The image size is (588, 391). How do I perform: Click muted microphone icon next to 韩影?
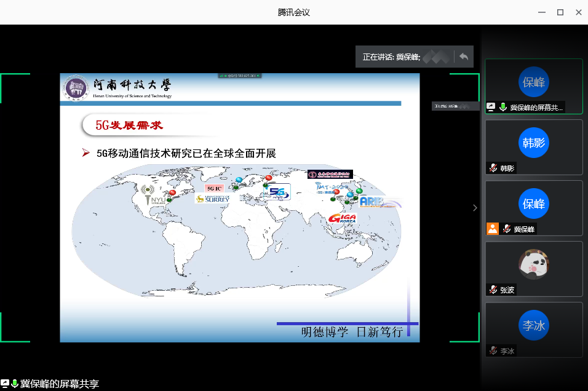pyautogui.click(x=493, y=168)
